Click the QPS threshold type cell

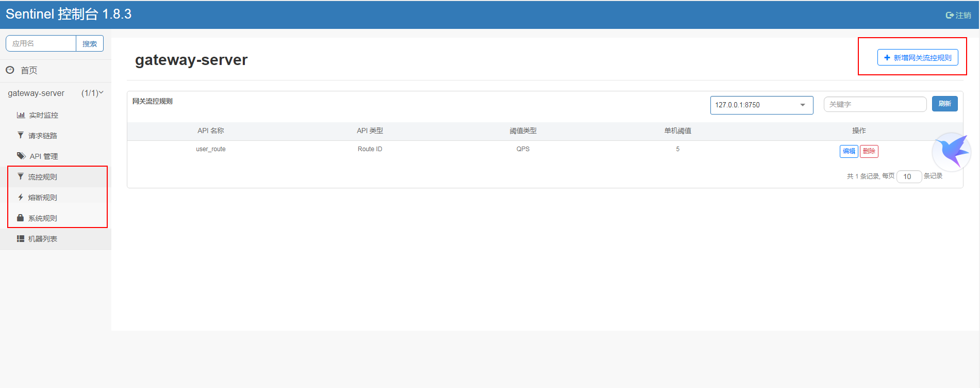coord(523,149)
